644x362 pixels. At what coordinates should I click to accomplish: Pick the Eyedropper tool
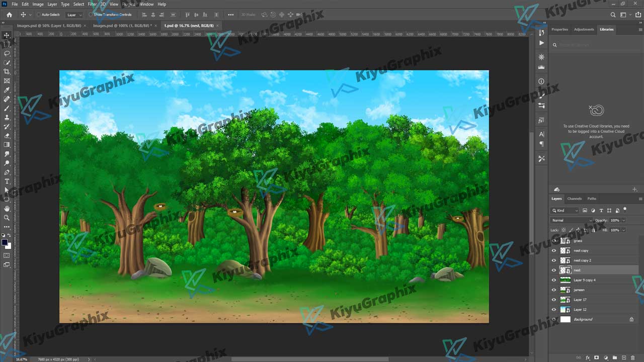(7, 90)
